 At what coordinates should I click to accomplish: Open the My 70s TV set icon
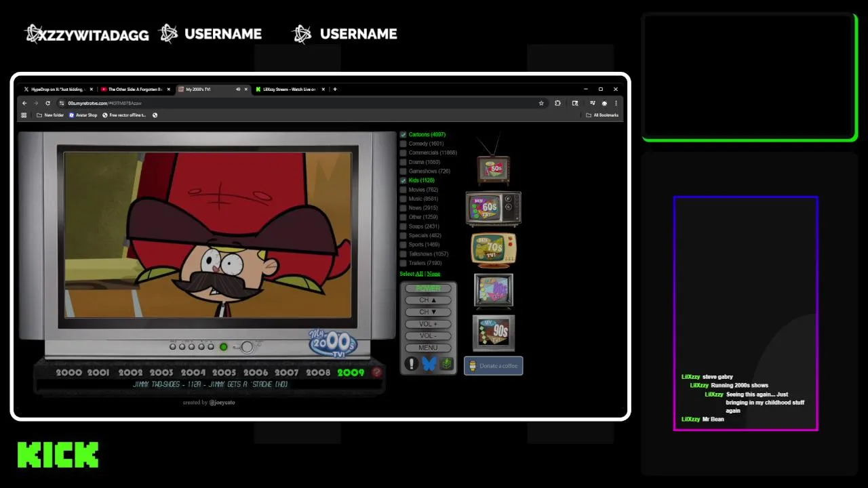(494, 250)
